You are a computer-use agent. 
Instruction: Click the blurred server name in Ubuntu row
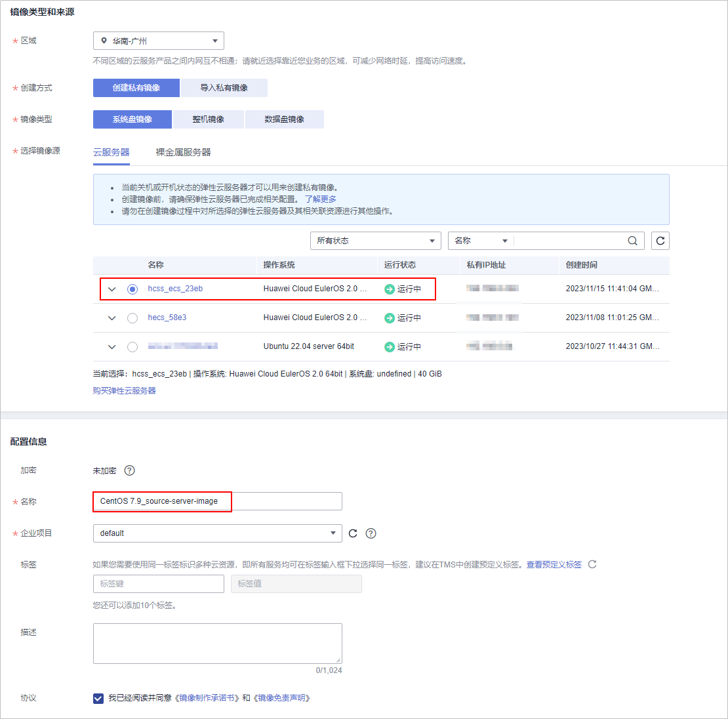point(183,346)
